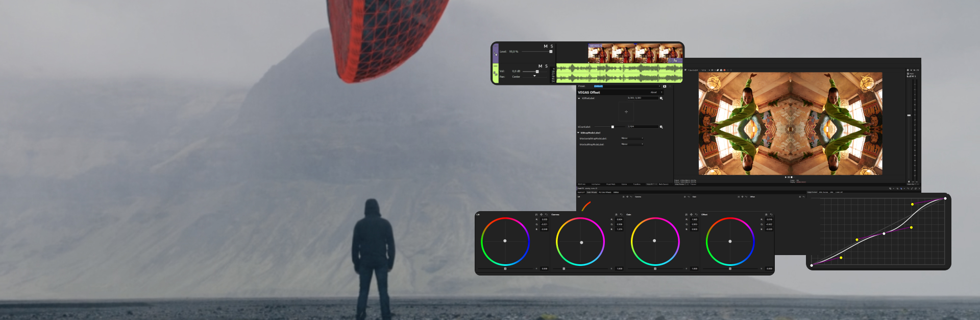Solo the video track with S button
980x320 pixels.
(x=552, y=46)
